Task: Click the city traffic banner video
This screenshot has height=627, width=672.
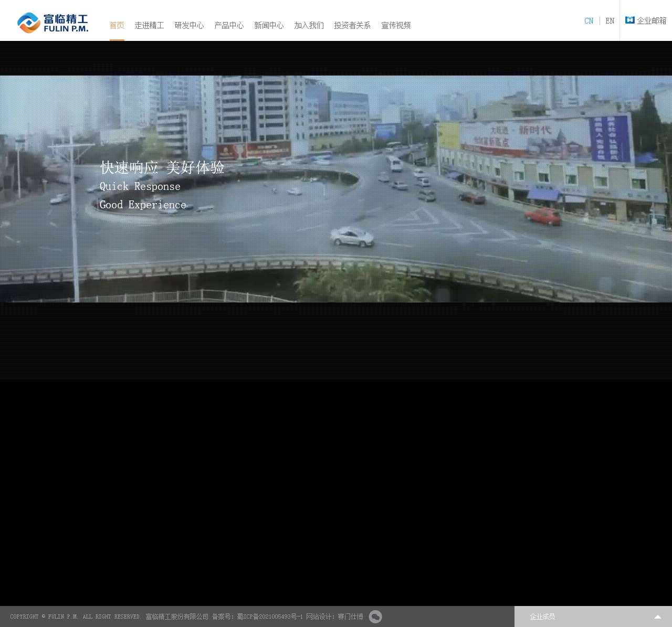Action: [x=336, y=189]
